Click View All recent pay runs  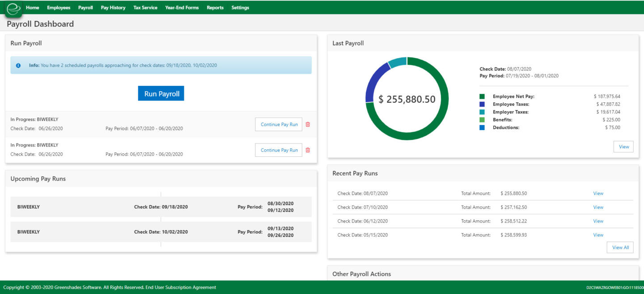point(620,248)
